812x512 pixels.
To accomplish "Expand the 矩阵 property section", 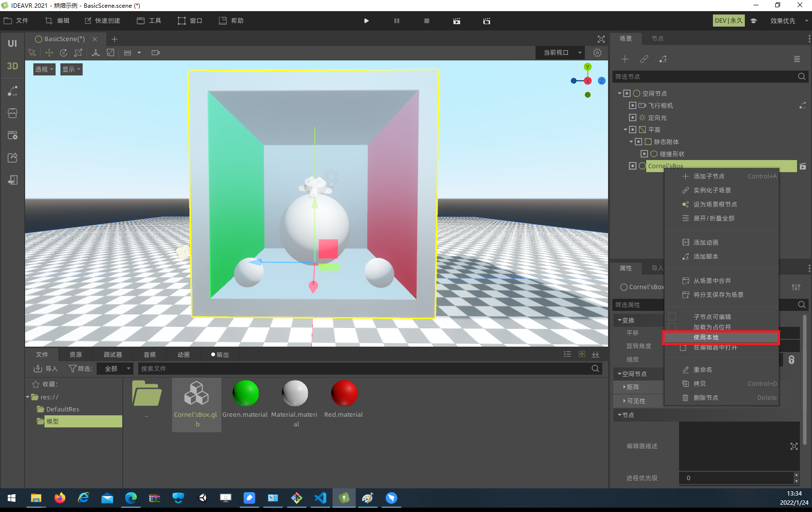I will pyautogui.click(x=624, y=387).
